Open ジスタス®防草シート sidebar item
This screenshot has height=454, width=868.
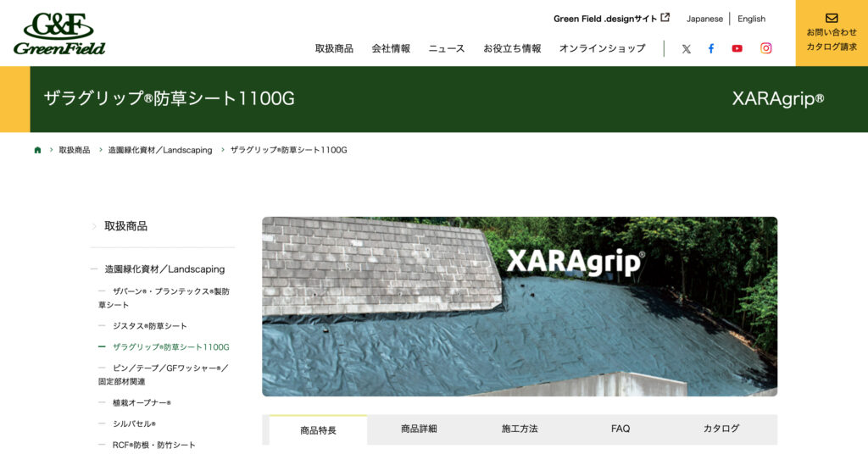point(149,326)
